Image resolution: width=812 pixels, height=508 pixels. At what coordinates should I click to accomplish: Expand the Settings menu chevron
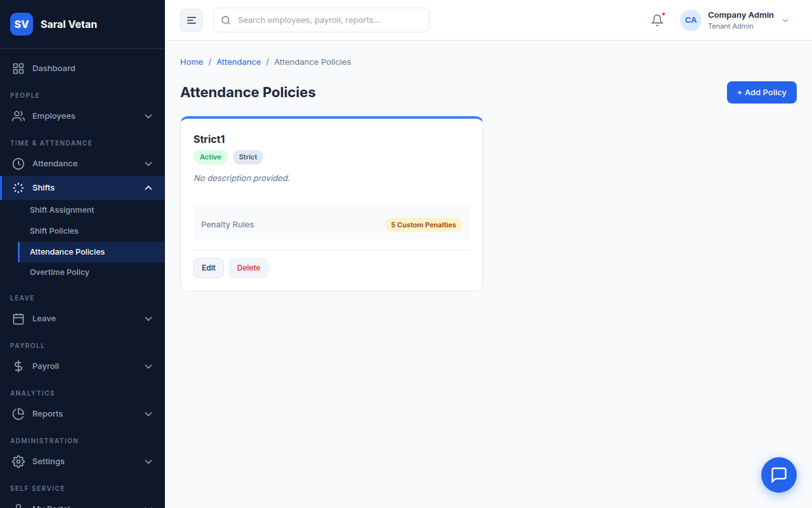tap(148, 462)
